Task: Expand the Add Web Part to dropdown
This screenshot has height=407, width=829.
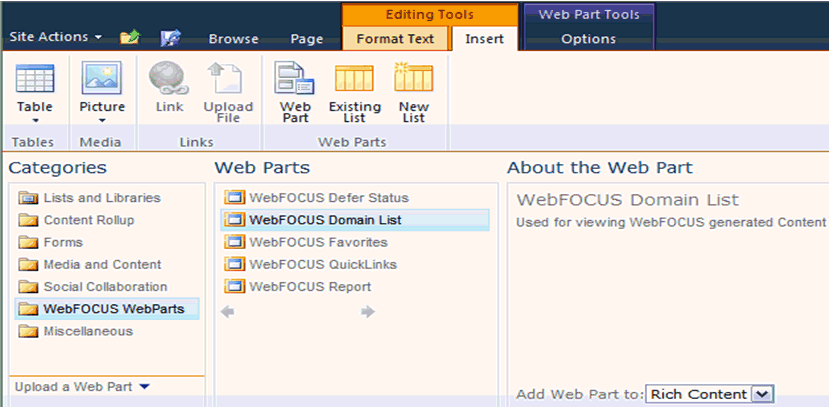Action: coord(763,394)
